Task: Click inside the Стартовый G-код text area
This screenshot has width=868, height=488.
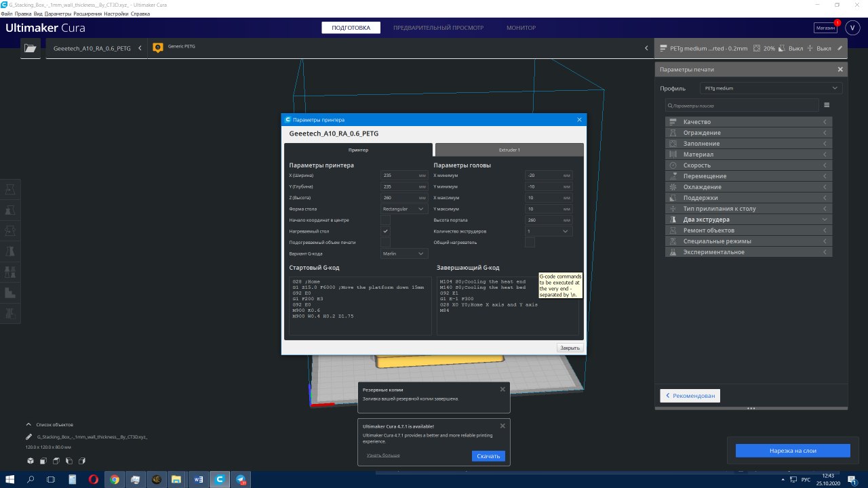Action: pyautogui.click(x=360, y=305)
